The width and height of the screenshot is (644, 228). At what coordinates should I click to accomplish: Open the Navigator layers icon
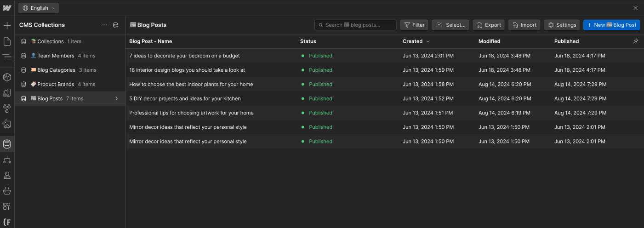pyautogui.click(x=7, y=57)
